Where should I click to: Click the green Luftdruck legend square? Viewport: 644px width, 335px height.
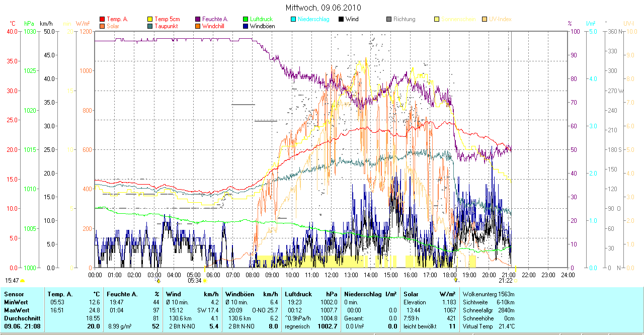[246, 19]
